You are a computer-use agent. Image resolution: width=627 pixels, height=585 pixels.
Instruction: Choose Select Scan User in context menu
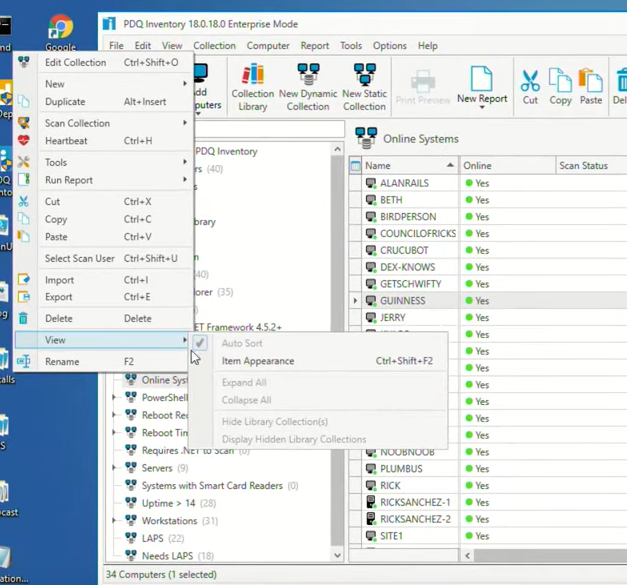[x=104, y=258]
